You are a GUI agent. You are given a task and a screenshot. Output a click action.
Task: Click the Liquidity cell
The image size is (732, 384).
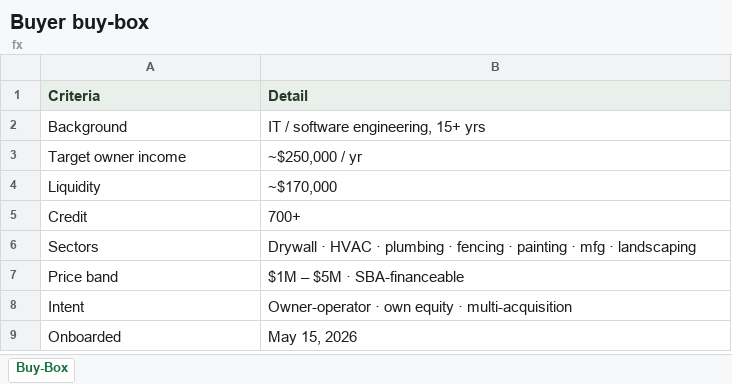pyautogui.click(x=150, y=186)
